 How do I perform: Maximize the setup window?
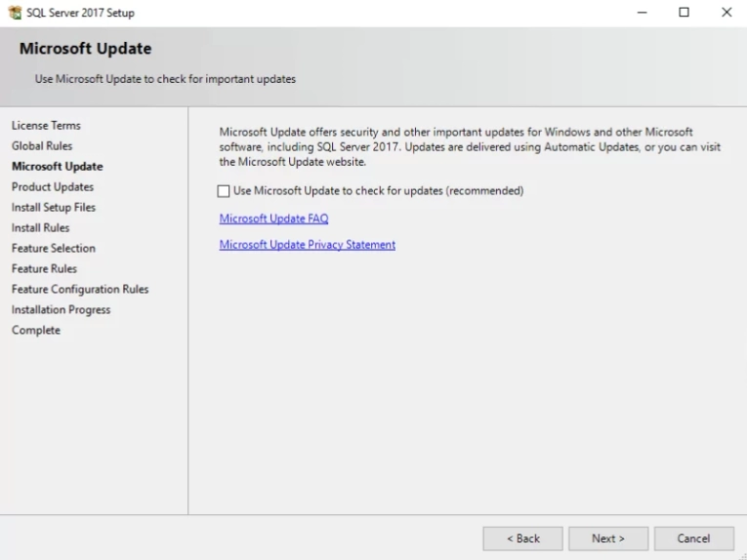684,13
